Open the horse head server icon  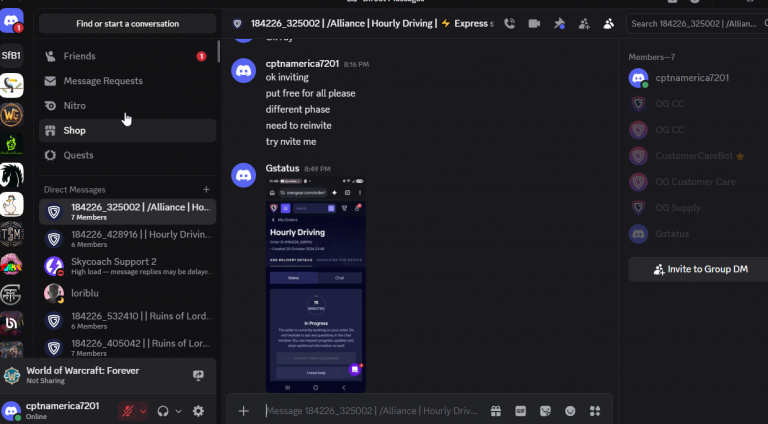coord(11,175)
